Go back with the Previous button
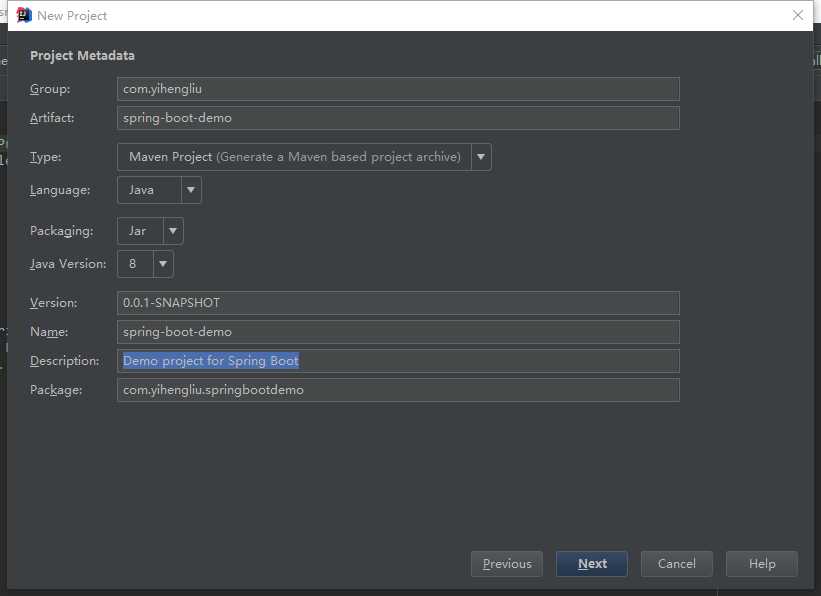 [507, 564]
